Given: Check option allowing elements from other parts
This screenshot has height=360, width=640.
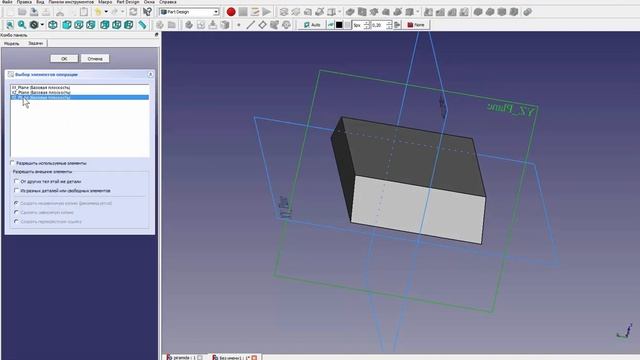Looking at the screenshot, I should click(17, 191).
